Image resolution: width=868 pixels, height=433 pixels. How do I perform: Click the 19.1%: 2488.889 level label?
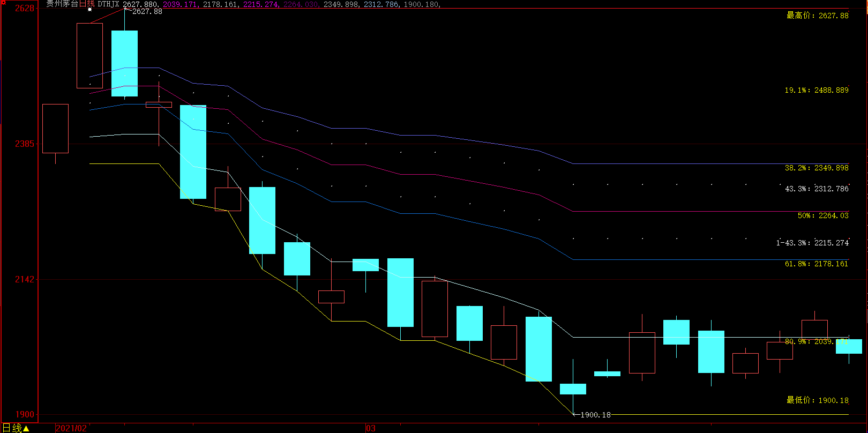817,90
